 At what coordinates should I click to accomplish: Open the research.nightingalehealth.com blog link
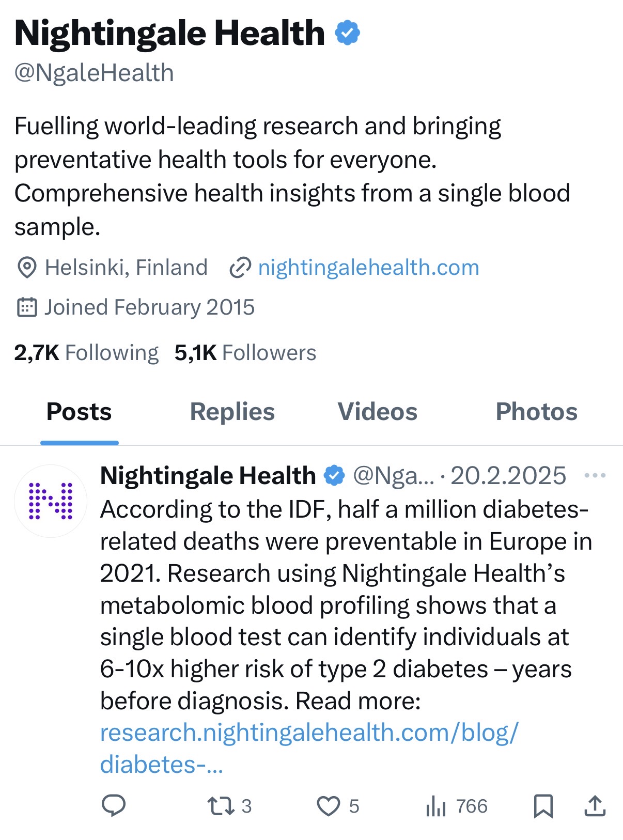coord(309,733)
